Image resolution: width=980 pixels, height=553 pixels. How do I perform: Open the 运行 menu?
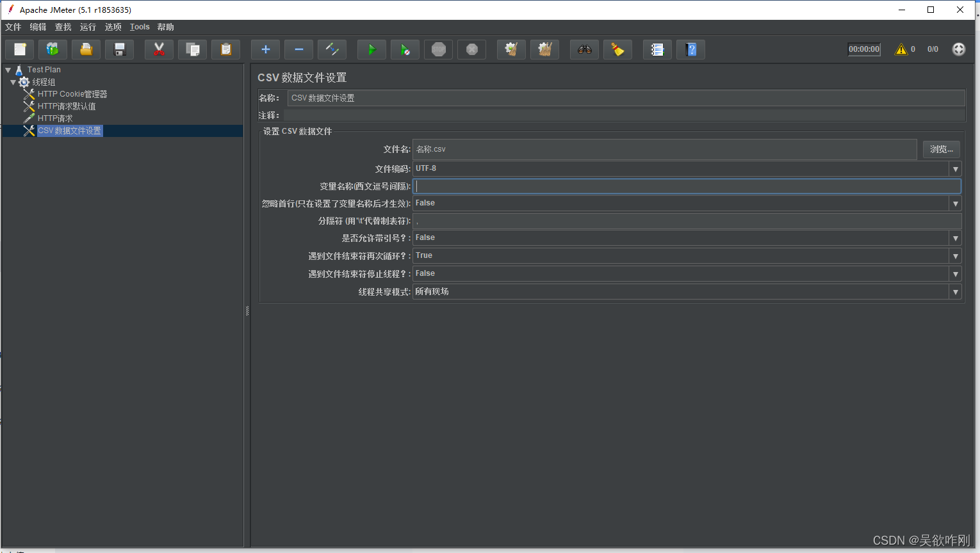(88, 27)
